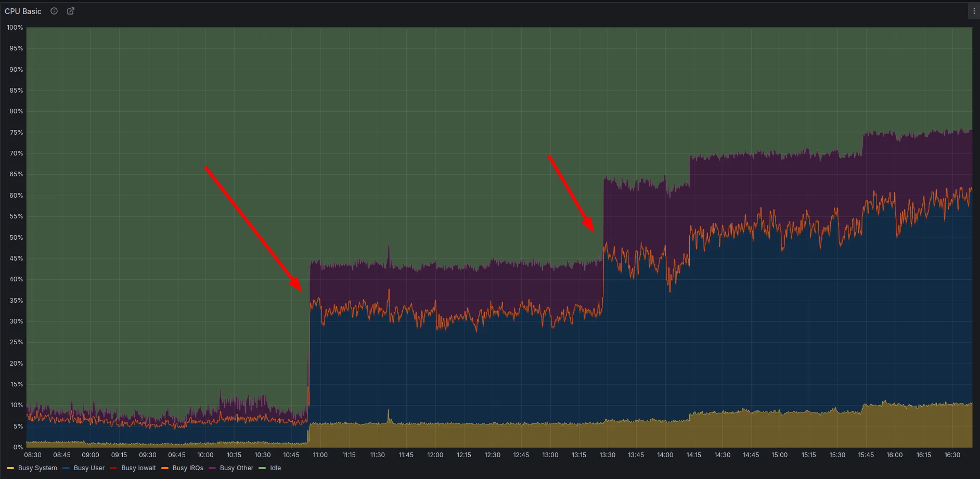Toggle the Busy Iowait legend series
Viewport: 980px width, 479px height.
click(x=138, y=468)
